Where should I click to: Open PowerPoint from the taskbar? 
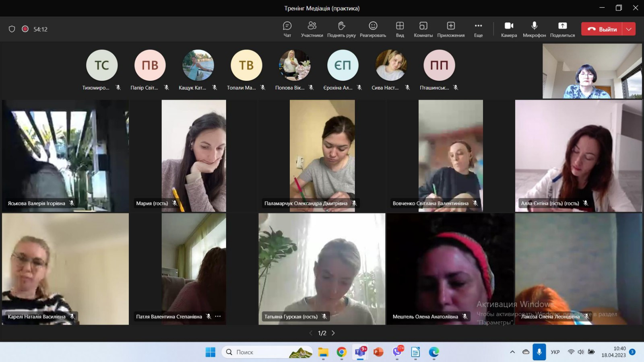378,352
